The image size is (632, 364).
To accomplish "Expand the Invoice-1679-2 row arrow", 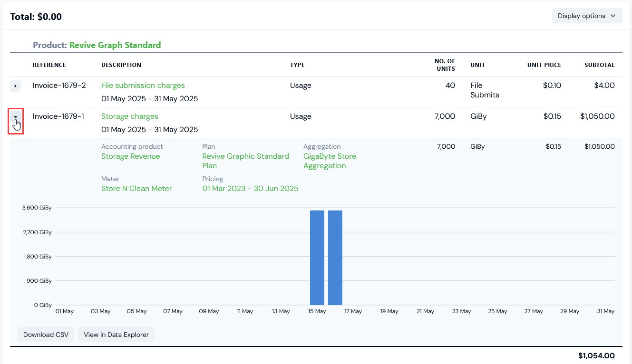I will 16,86.
